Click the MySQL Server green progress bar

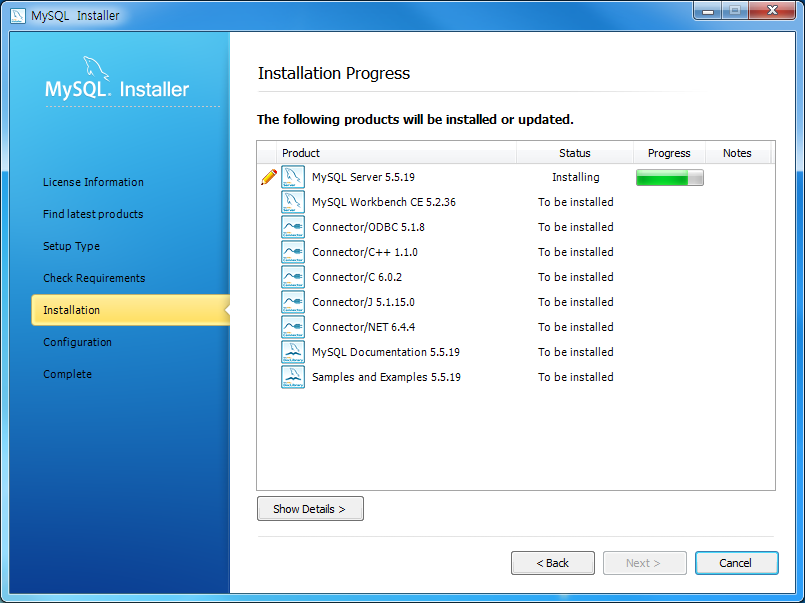coord(669,178)
